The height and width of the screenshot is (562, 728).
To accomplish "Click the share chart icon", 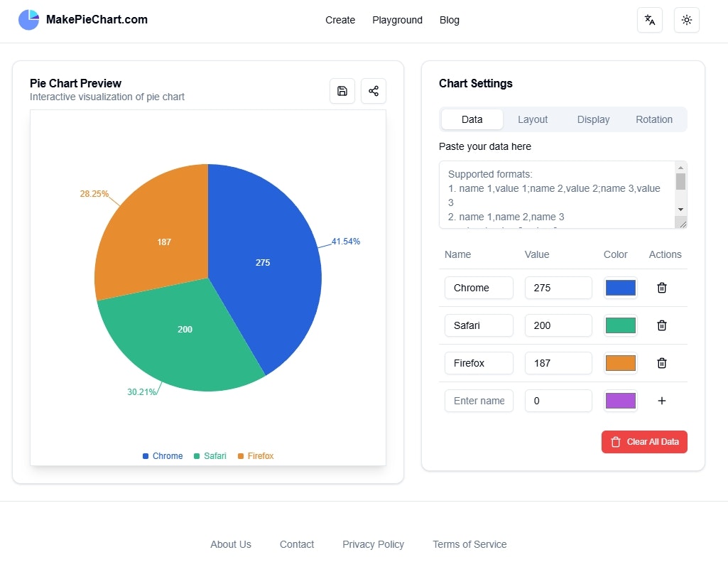I will coord(374,91).
